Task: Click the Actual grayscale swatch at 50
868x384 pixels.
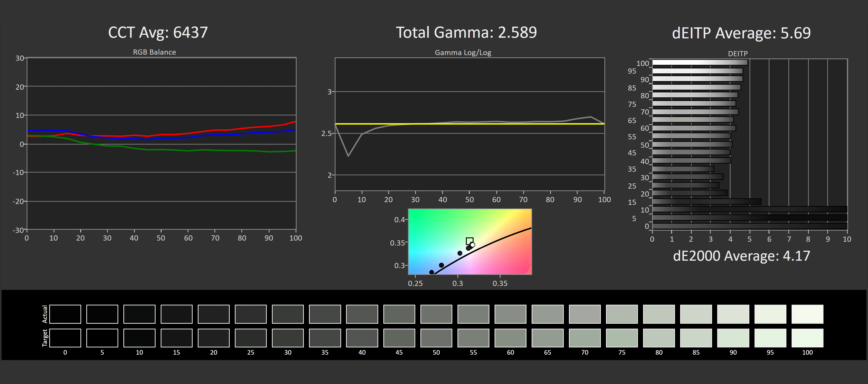Action: coord(436,314)
